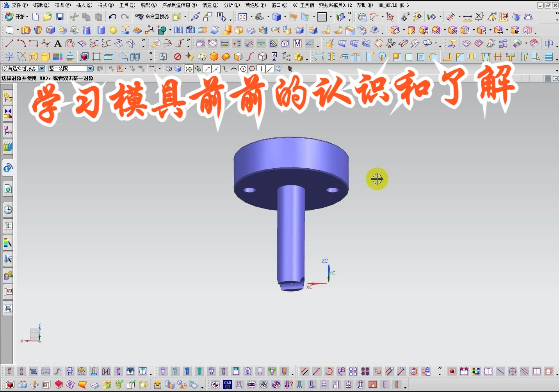Screen dimensions: 559x392
Task: Click the Save floppy disk icon
Action: click(x=60, y=17)
